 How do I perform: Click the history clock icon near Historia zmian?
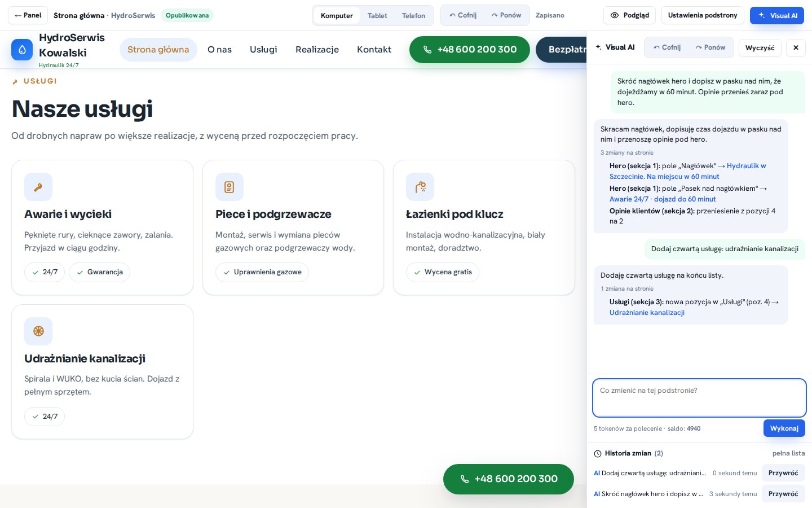tap(598, 454)
